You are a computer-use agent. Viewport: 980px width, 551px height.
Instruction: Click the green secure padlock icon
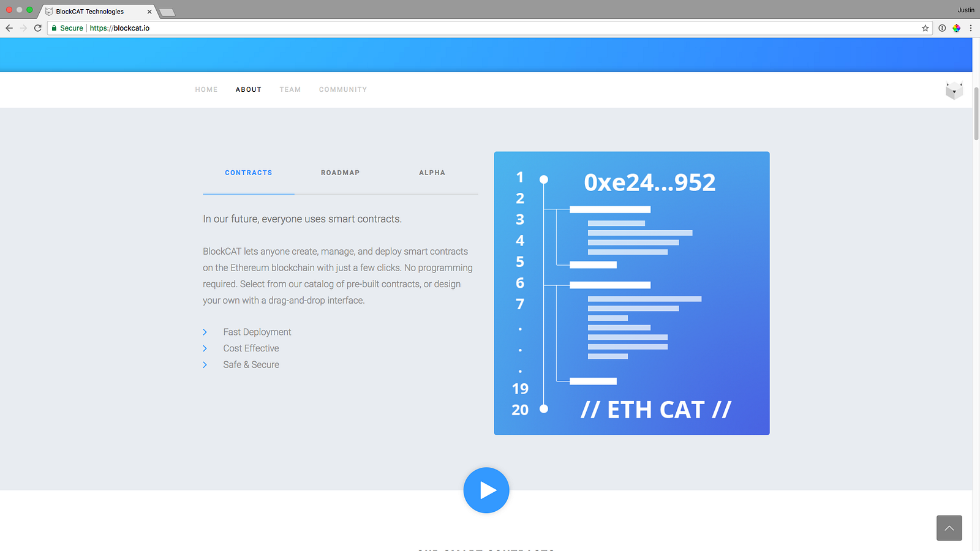54,28
